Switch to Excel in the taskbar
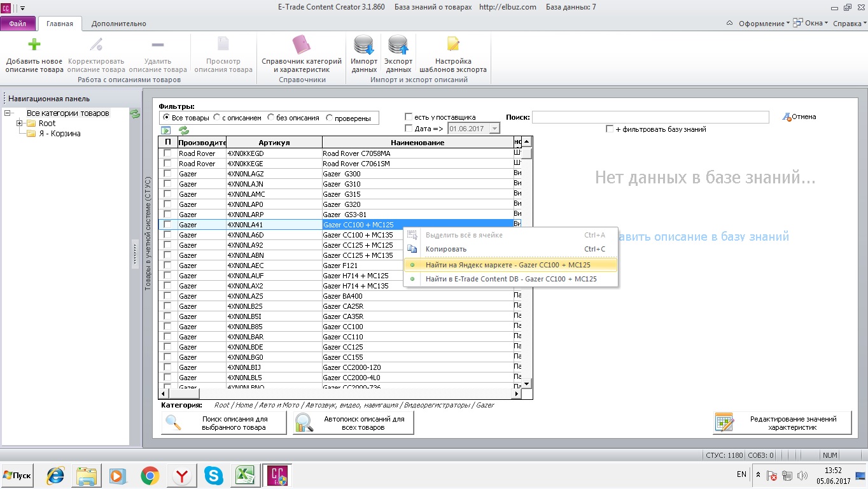Screen dimensions: 868x489 tap(245, 475)
